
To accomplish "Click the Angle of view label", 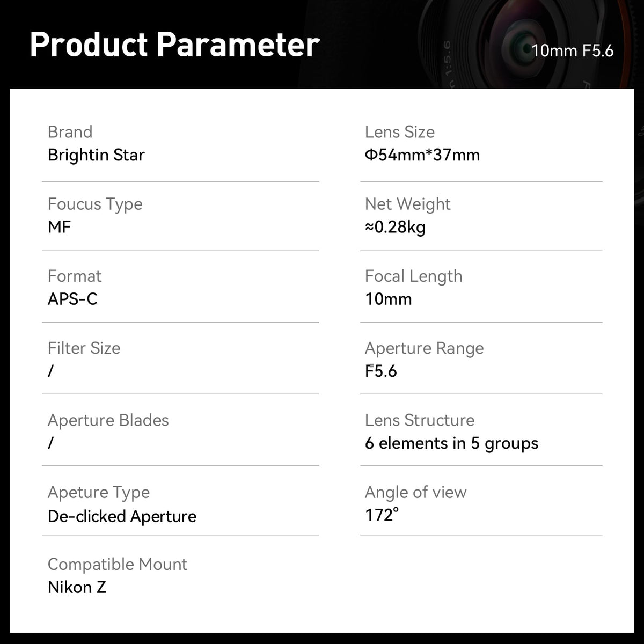I will (415, 492).
